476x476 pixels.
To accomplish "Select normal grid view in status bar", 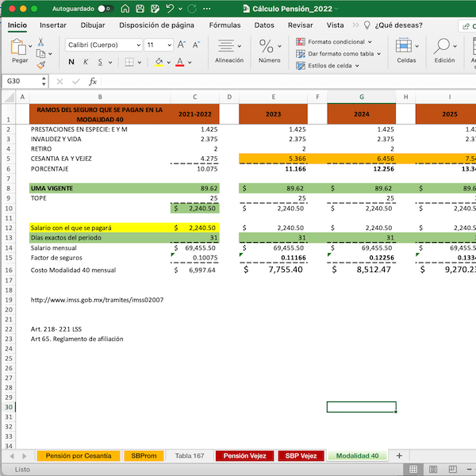I will tap(413, 469).
